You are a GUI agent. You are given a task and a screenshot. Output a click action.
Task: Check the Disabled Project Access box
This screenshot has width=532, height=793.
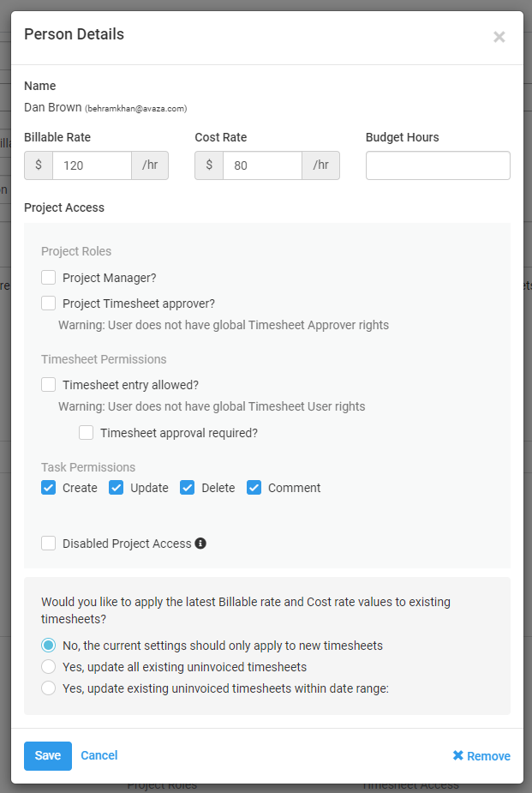(49, 544)
